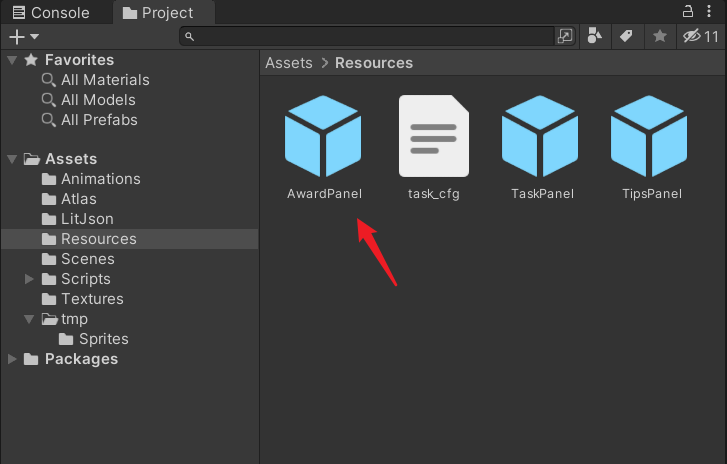
Task: Select the Resources folder in tree
Action: [130, 239]
